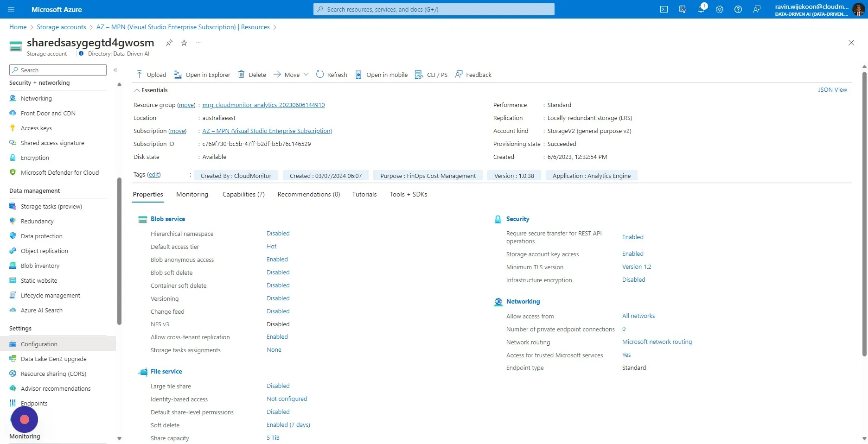The height and width of the screenshot is (444, 868).
Task: Open portal settings gear
Action: coord(720,9)
